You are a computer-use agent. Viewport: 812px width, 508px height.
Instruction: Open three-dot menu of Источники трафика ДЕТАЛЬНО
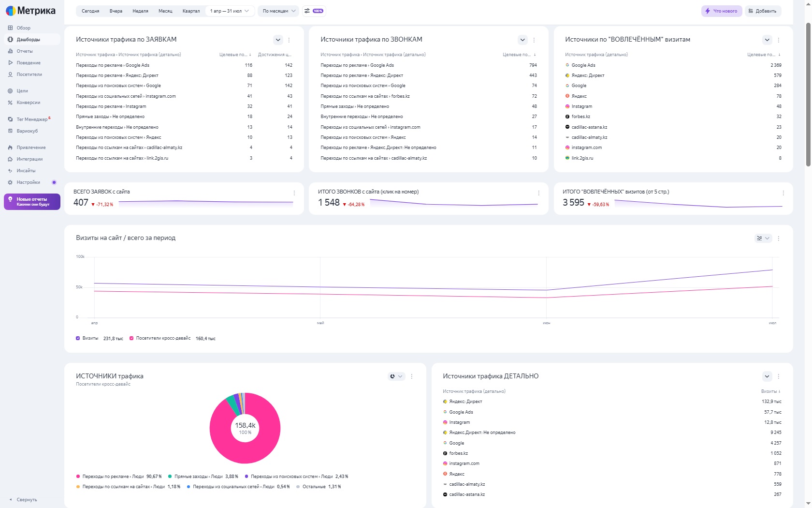(x=779, y=376)
